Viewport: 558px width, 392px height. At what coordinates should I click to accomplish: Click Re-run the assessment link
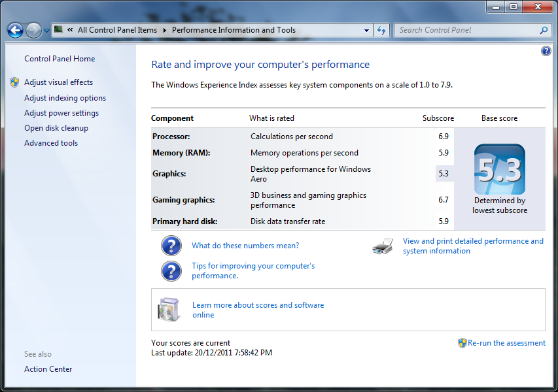pos(506,343)
